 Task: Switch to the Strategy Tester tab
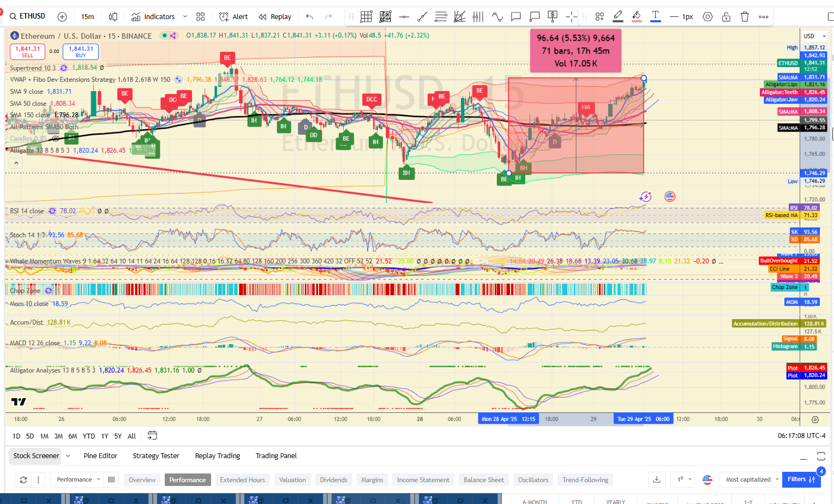pos(156,456)
